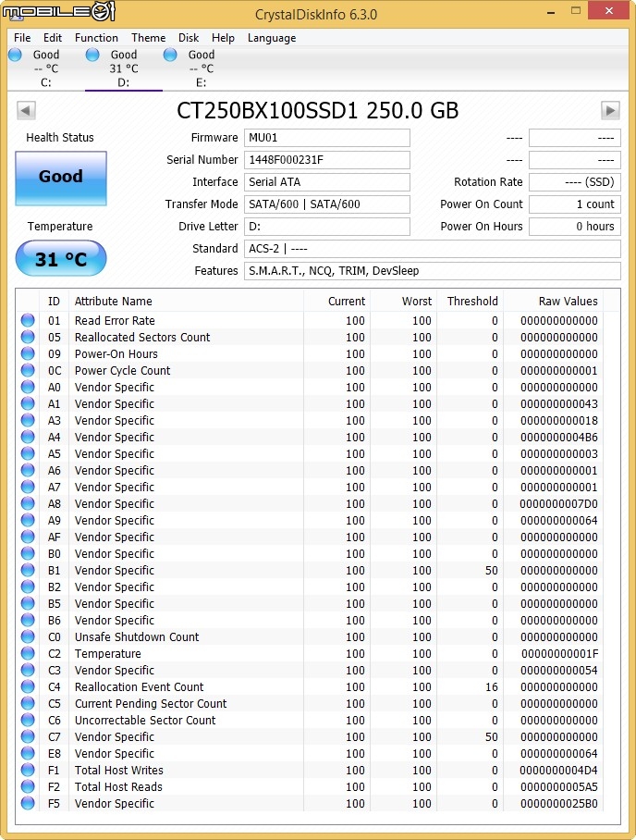The height and width of the screenshot is (840, 636).
Task: Click status orb for attribute B1
Action: coord(28,570)
